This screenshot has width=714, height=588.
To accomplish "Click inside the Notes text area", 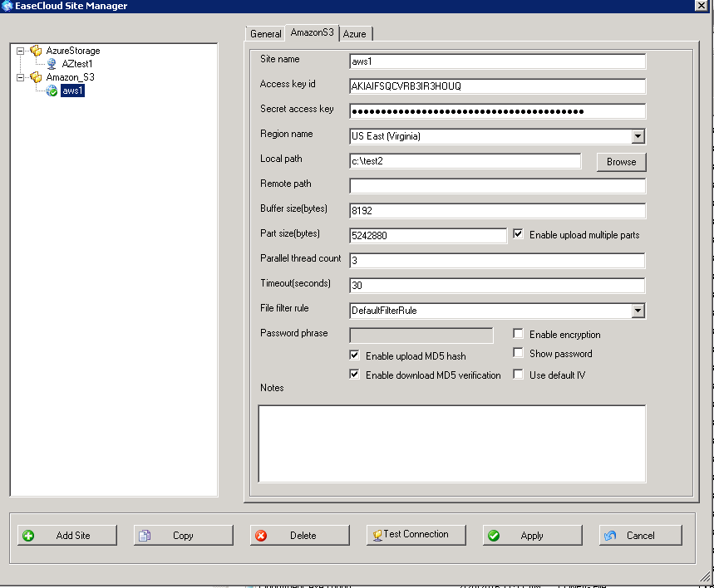I will coord(451,443).
